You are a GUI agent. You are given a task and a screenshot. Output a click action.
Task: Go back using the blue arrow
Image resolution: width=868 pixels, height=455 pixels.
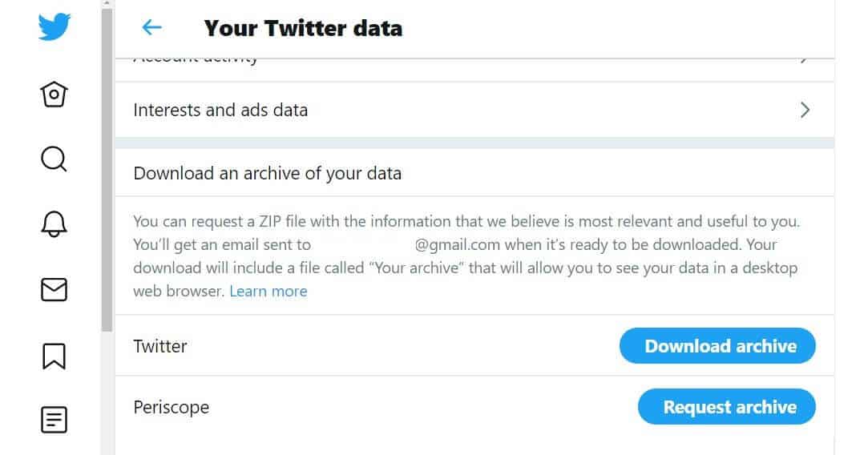coord(151,27)
